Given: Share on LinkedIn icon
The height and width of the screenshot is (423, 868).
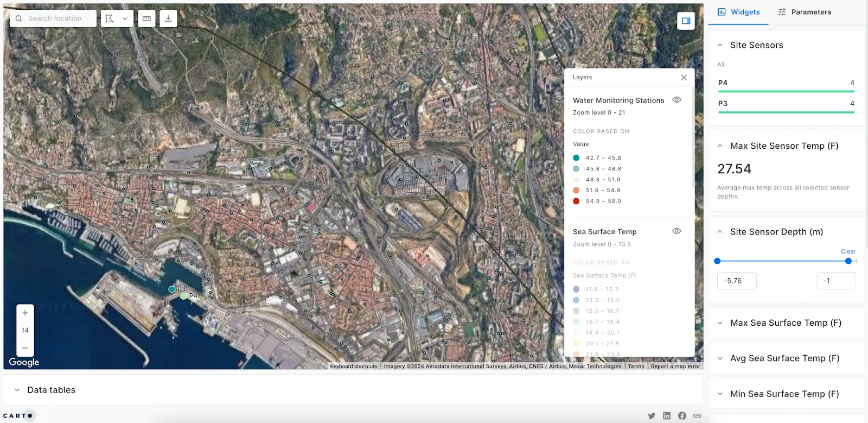Looking at the screenshot, I should pyautogui.click(x=667, y=416).
